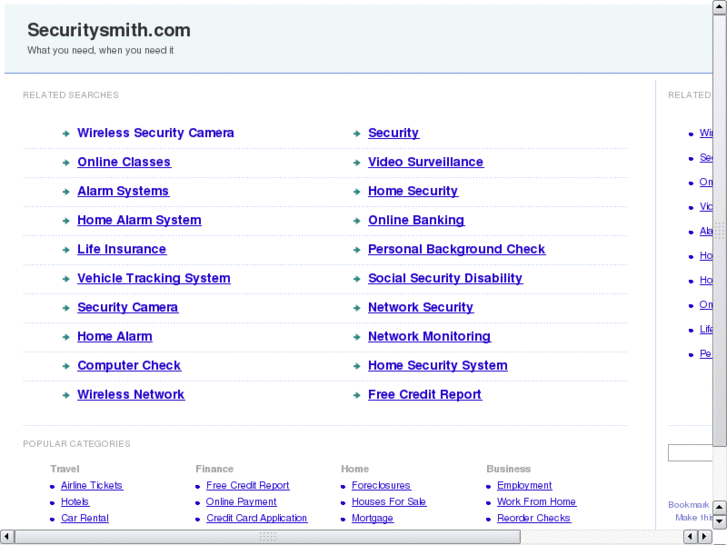Click arrow icon beside Video Surveillance
The image size is (727, 545).
point(357,163)
